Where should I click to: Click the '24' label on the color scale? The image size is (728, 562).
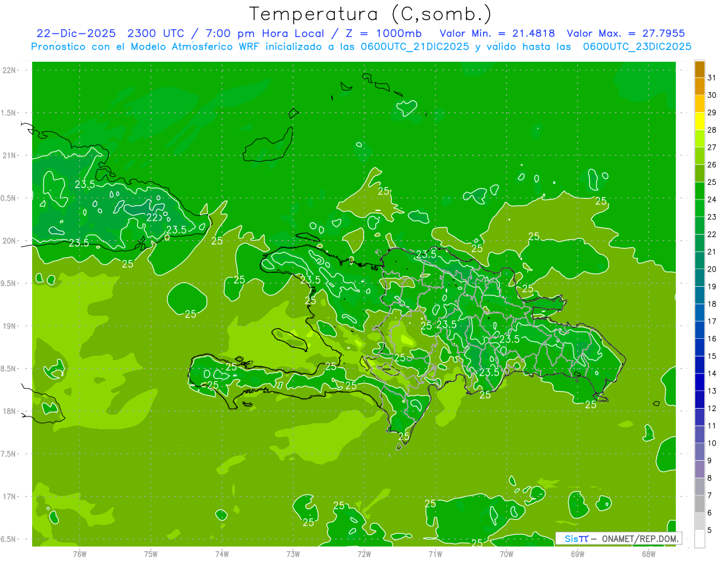(x=712, y=199)
